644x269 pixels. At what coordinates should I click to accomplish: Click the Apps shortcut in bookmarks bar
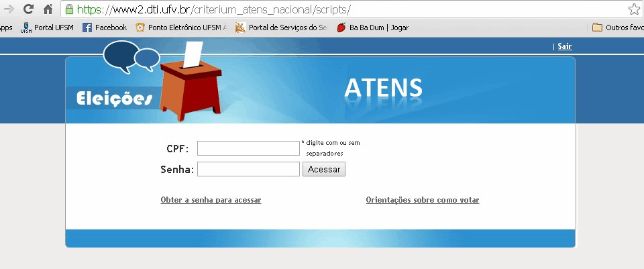click(6, 28)
